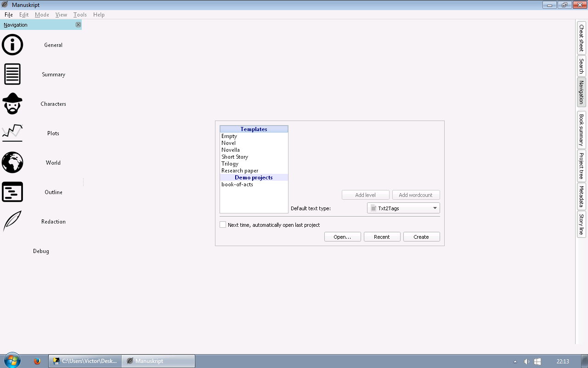Click the Redaction navigation label
Image resolution: width=588 pixels, height=368 pixels.
coord(53,222)
